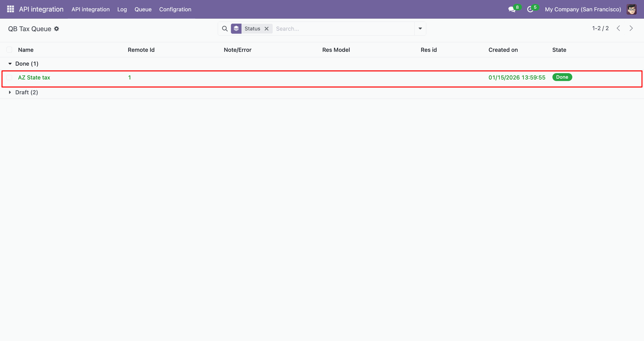644x341 pixels.
Task: Open the search options dropdown arrow
Action: click(x=420, y=29)
